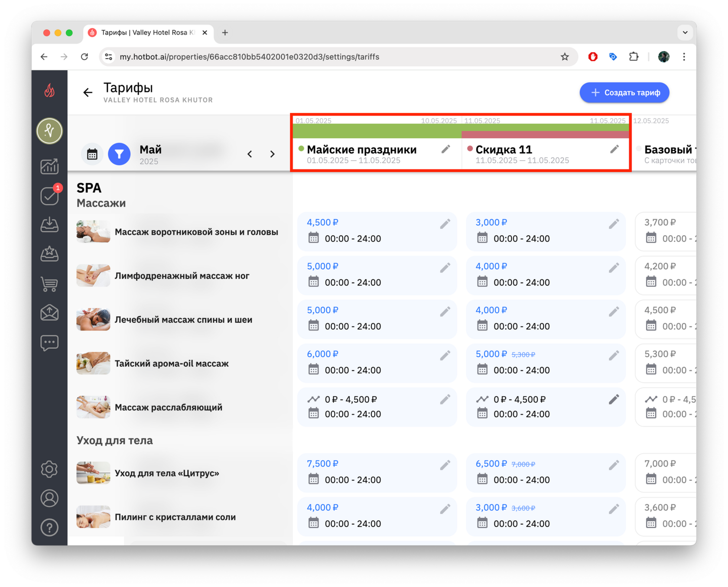
Task: Select the Скидка 11 tariff header
Action: click(504, 150)
